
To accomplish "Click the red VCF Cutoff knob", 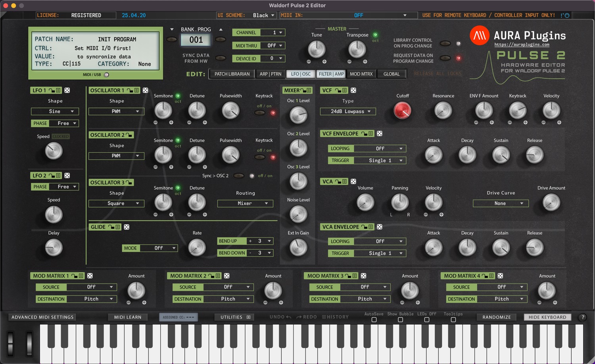I will tap(402, 111).
